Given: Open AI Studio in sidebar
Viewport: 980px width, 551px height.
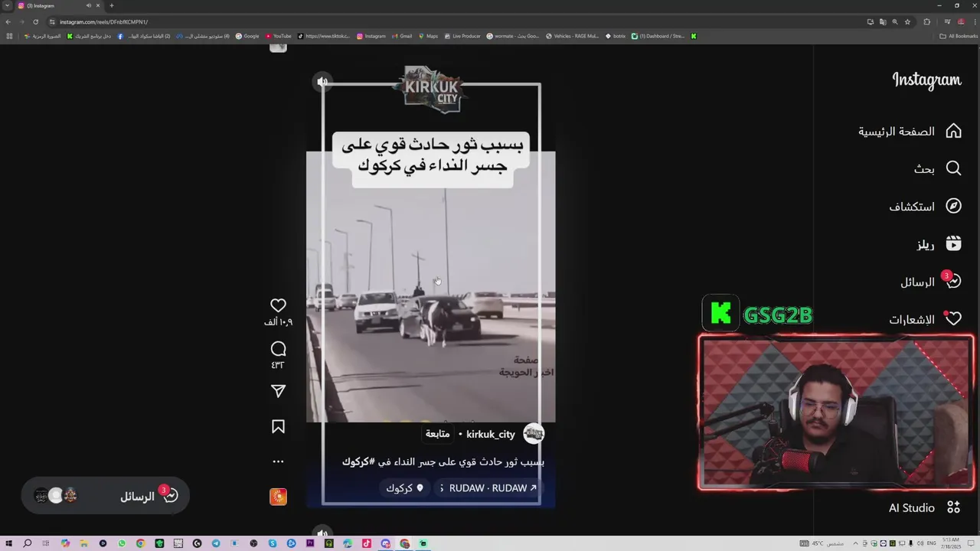Looking at the screenshot, I should [924, 507].
